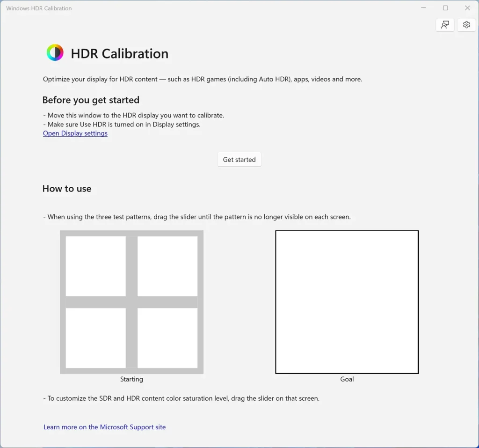Click the 'Windows HDR Calibration' title bar text

[39, 8]
